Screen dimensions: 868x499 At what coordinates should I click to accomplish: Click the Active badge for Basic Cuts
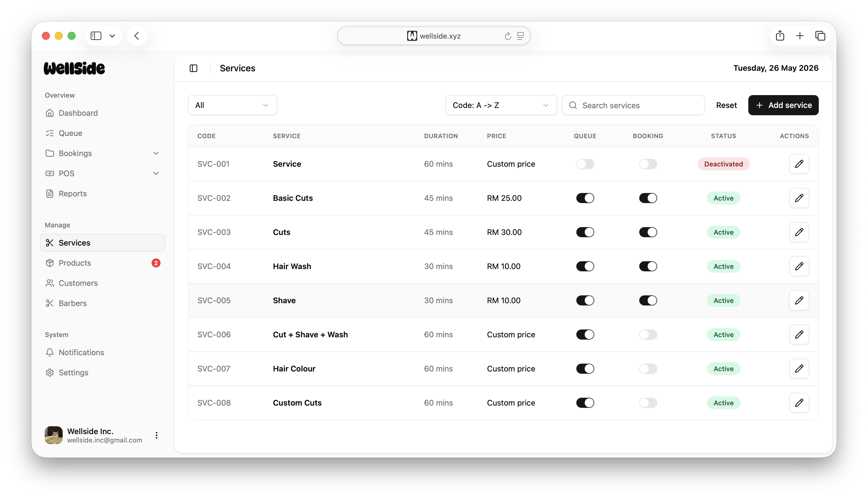coord(723,198)
